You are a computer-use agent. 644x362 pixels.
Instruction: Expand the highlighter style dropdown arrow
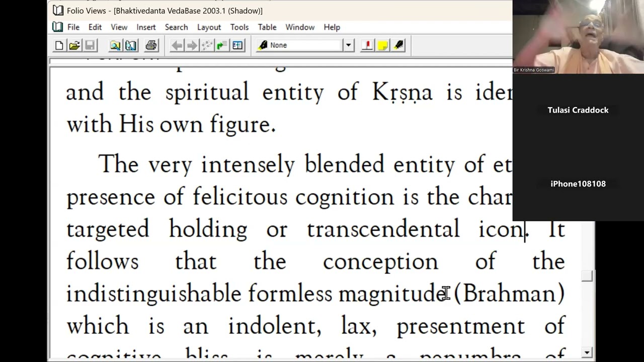tap(349, 45)
